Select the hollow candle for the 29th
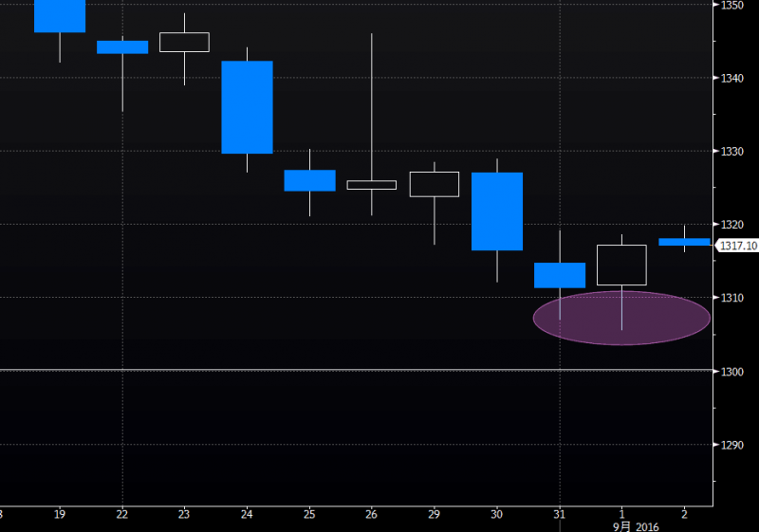The height and width of the screenshot is (532, 759). pos(434,184)
